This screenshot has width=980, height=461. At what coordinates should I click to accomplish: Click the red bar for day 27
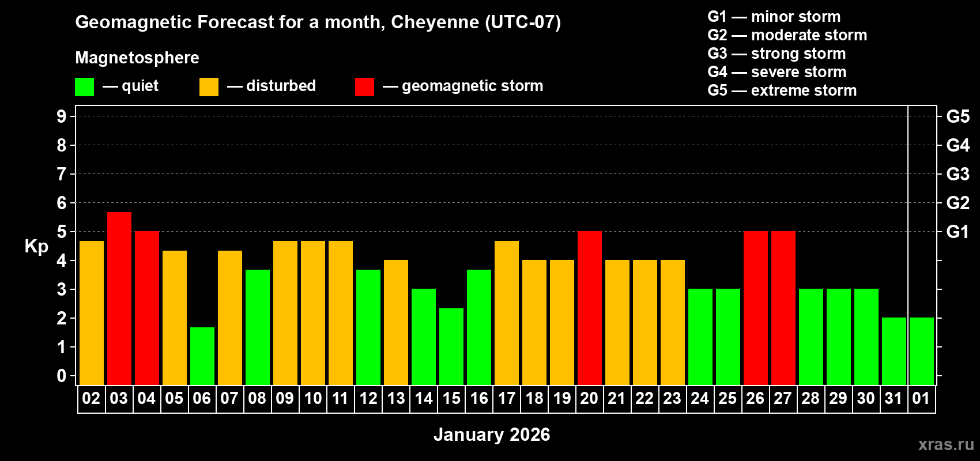[x=783, y=308]
